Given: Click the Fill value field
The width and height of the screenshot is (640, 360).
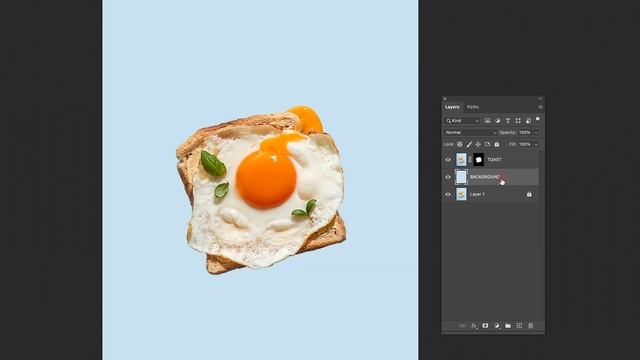Looking at the screenshot, I should click(524, 144).
